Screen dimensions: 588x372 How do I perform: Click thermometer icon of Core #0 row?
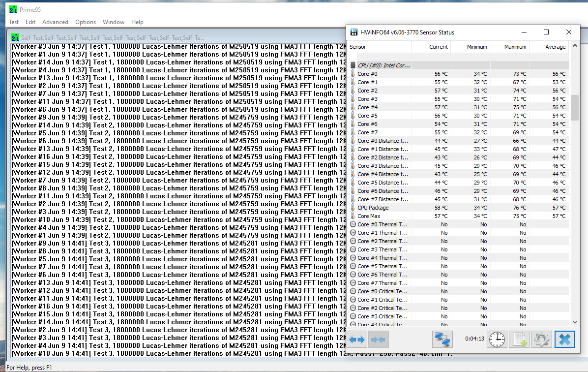(x=353, y=74)
